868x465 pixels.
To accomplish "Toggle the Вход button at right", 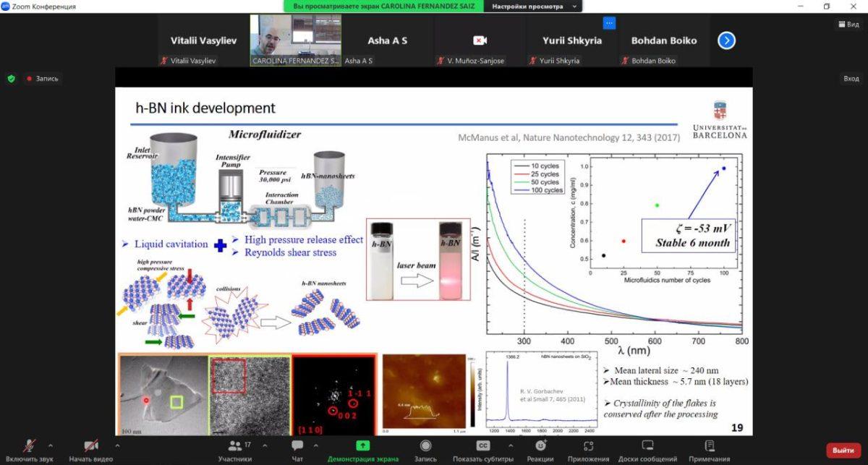I will (x=851, y=78).
